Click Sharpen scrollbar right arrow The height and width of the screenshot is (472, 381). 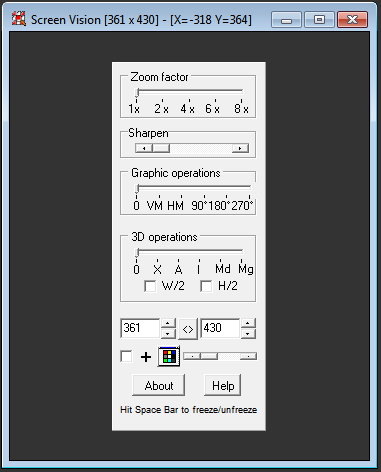pyautogui.click(x=240, y=148)
